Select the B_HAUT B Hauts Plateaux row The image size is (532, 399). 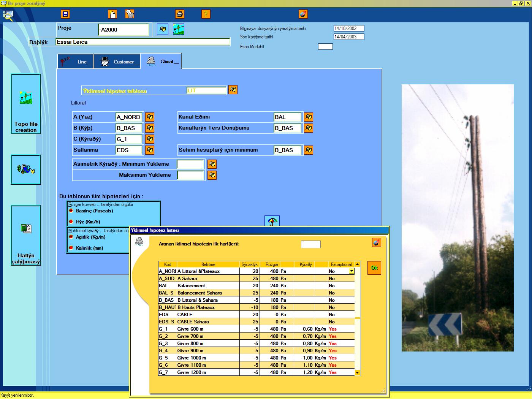pos(256,307)
